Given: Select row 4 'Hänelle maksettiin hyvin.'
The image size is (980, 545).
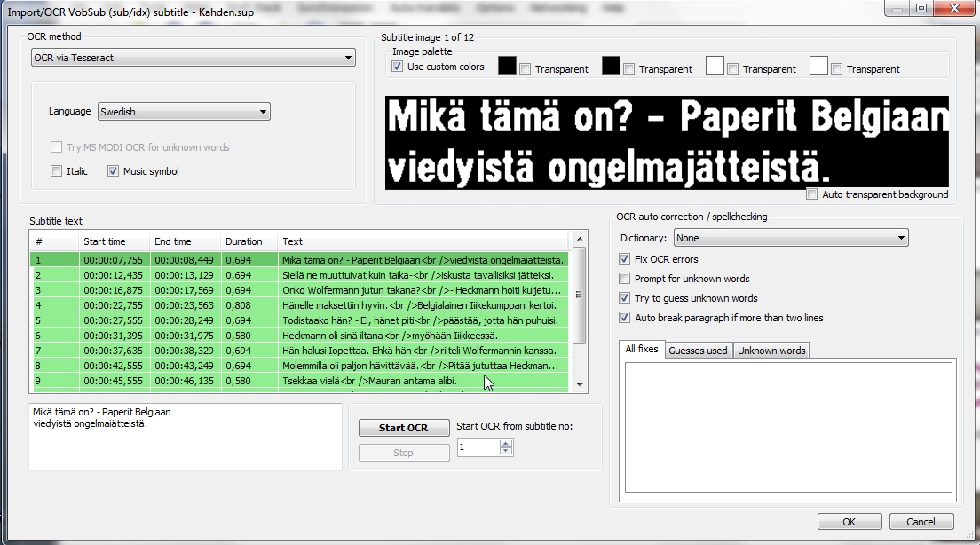Looking at the screenshot, I should coord(299,305).
